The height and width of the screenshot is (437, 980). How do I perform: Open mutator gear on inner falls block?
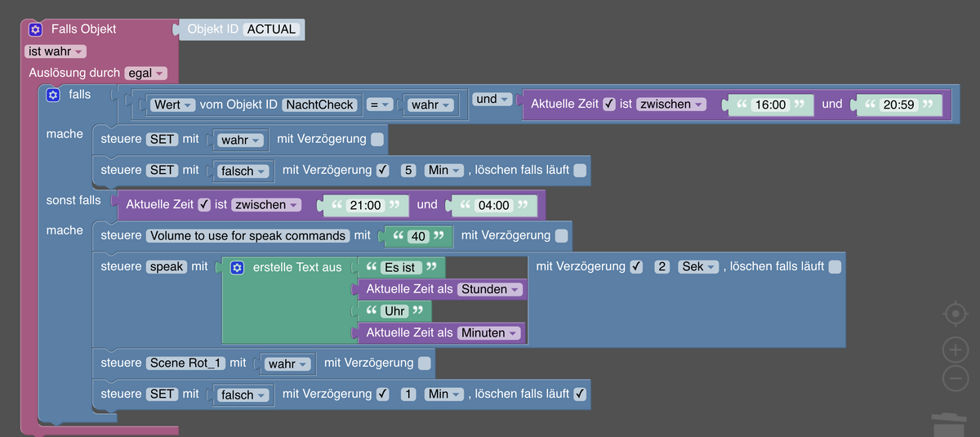pos(53,96)
